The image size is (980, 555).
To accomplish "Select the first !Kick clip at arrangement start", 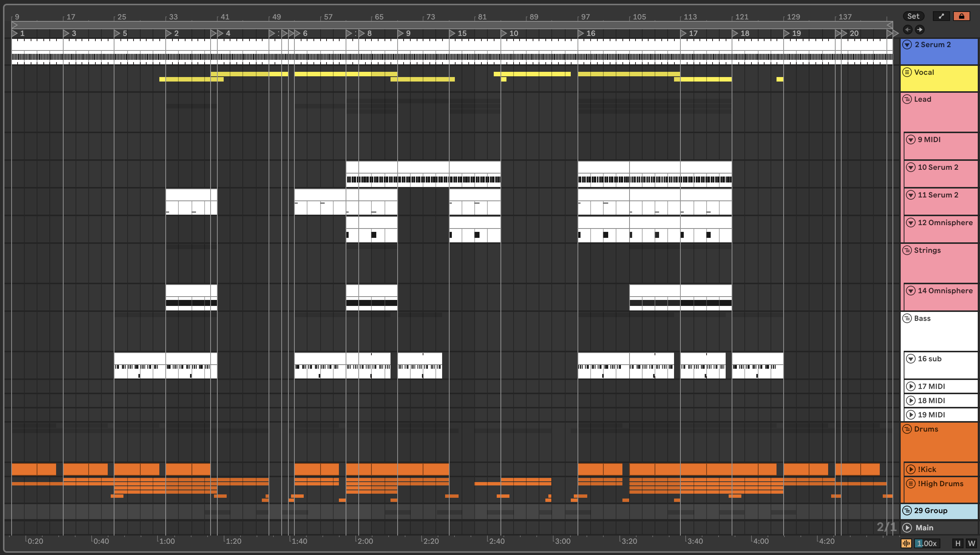I will (x=34, y=469).
